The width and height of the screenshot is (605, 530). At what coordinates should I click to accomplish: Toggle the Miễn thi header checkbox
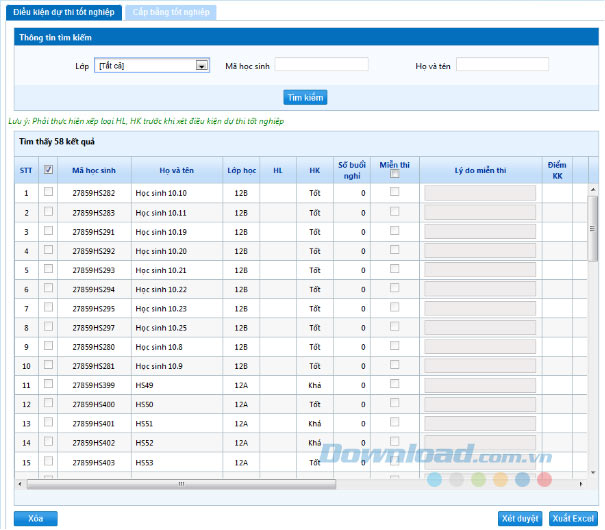(395, 175)
